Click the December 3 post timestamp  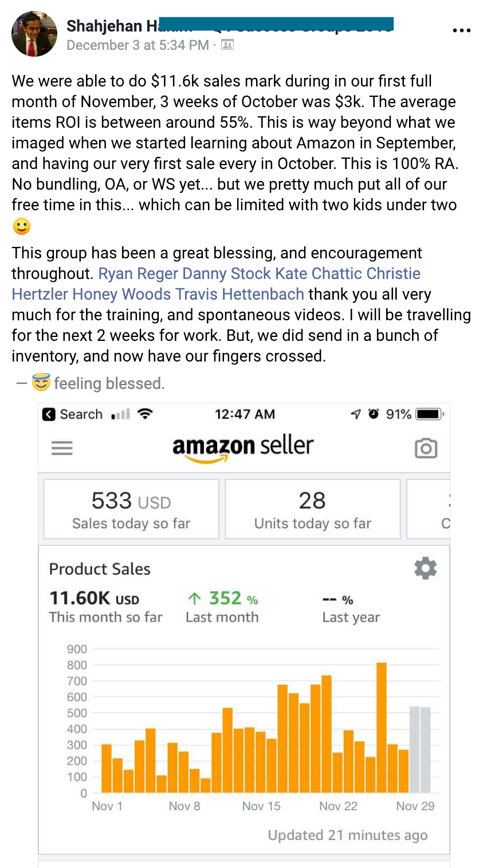pyautogui.click(x=138, y=45)
